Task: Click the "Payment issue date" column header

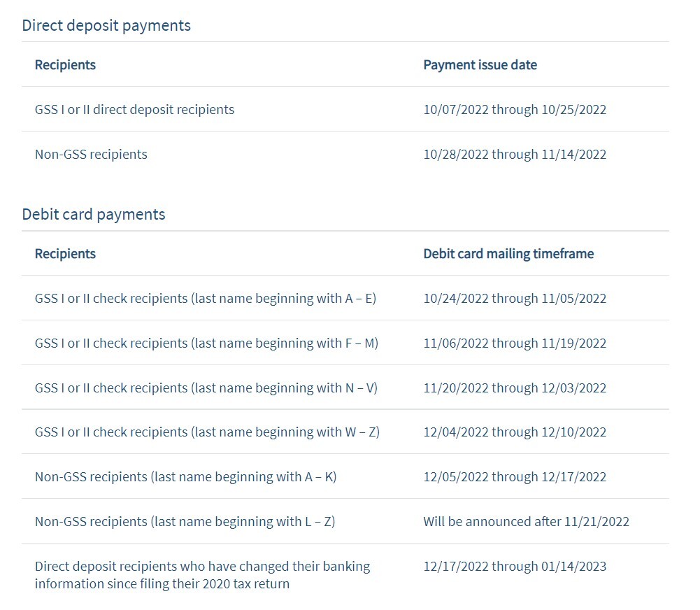Action: [480, 65]
